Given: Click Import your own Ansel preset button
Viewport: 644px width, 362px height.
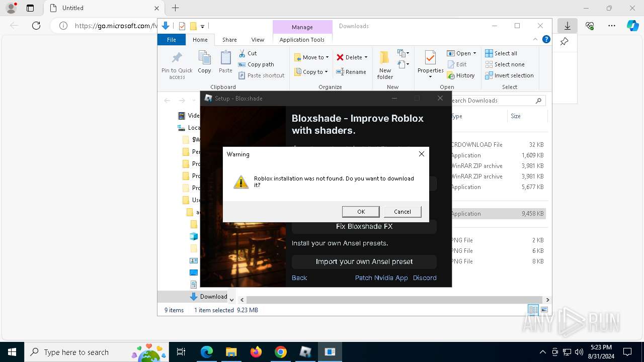Looking at the screenshot, I should click(364, 261).
